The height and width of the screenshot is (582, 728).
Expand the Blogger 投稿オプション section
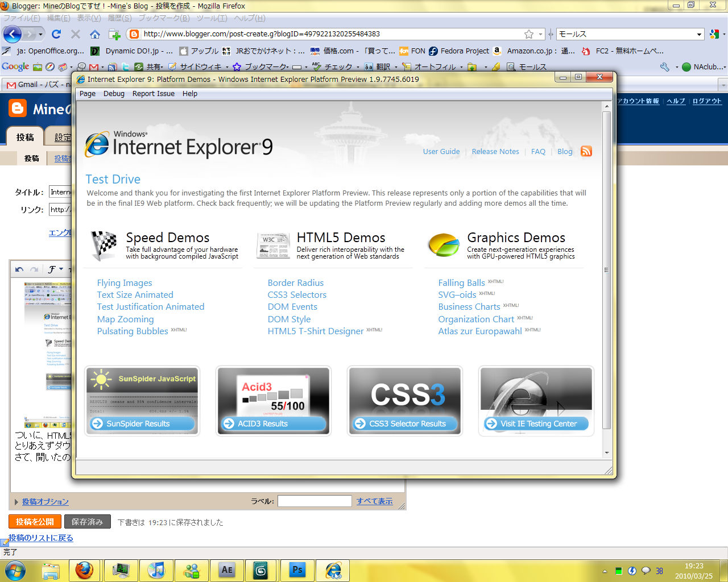click(45, 502)
